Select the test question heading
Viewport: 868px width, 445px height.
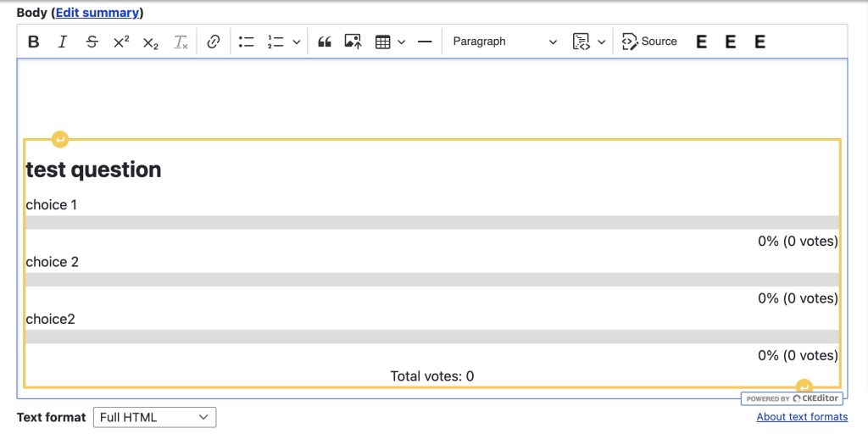pos(93,170)
